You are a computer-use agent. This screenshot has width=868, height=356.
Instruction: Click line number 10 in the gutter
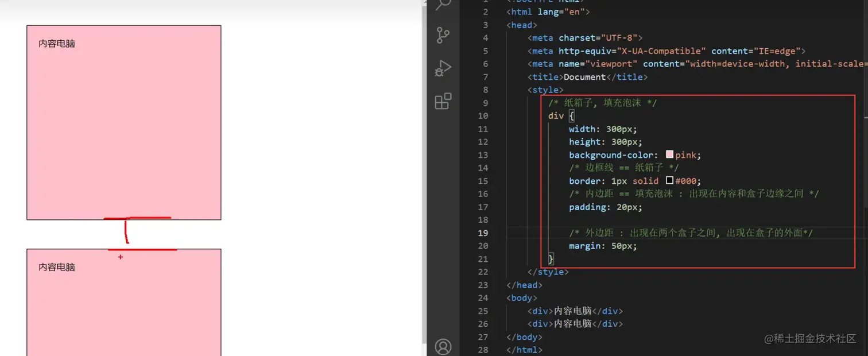(483, 115)
